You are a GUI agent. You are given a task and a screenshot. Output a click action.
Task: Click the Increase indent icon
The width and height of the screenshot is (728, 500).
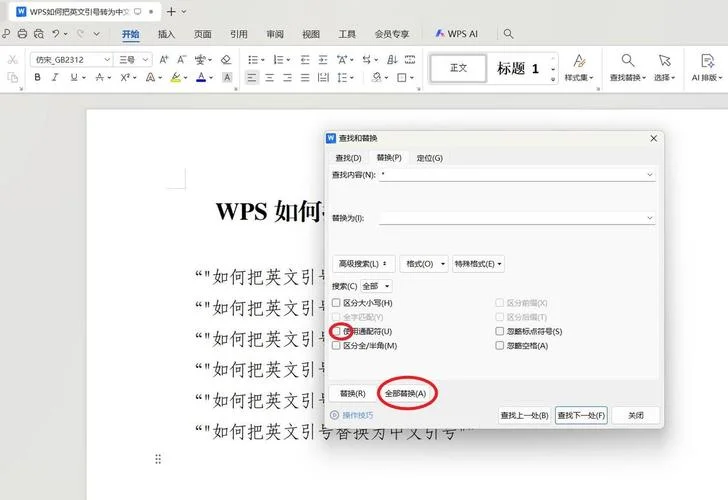click(x=323, y=59)
